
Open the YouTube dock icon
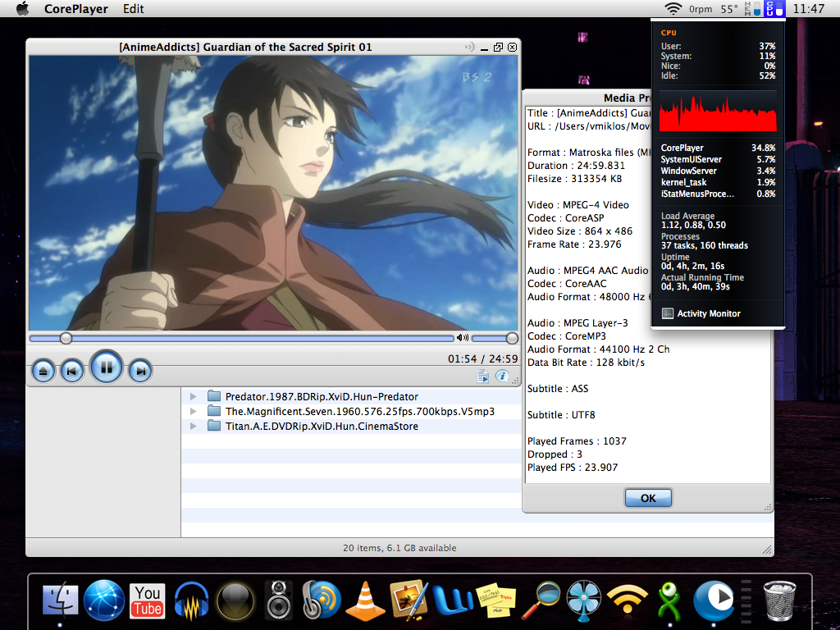click(x=148, y=600)
